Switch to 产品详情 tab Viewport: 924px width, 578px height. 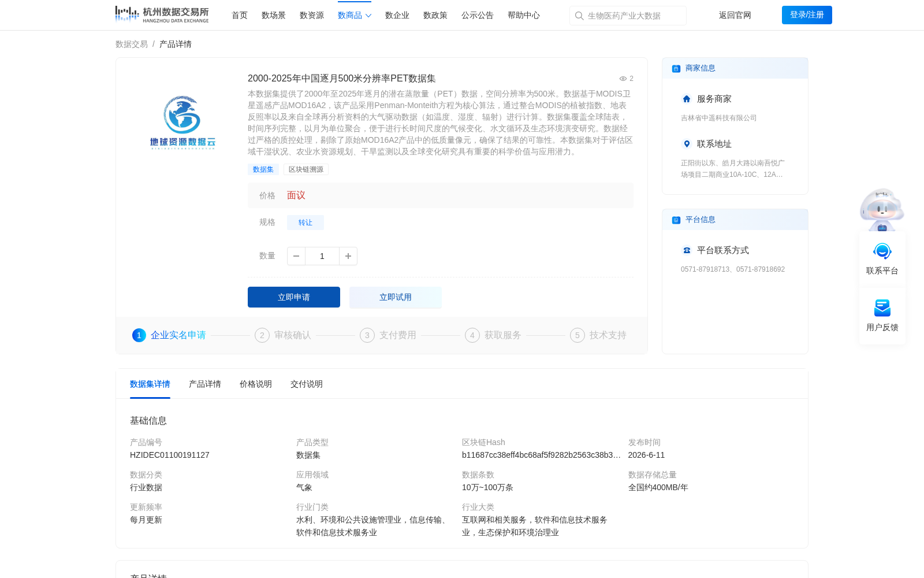point(205,384)
